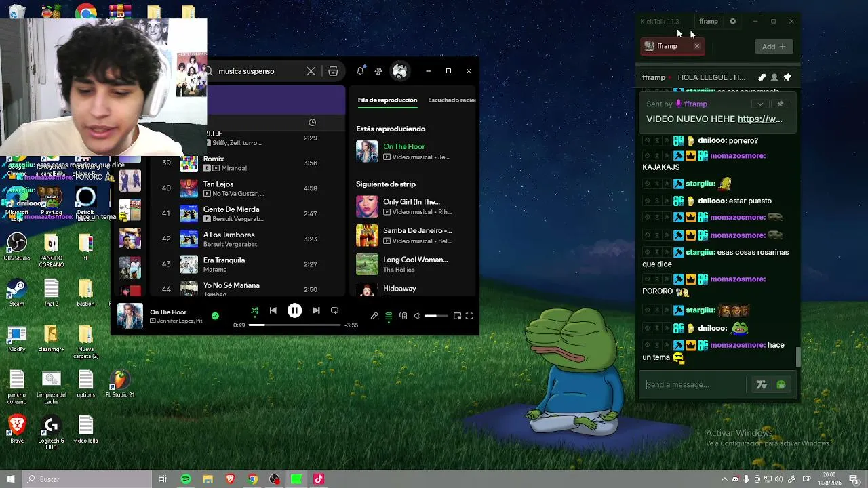
Task: Click now-playing cover art in Spotify bar
Action: 130,316
